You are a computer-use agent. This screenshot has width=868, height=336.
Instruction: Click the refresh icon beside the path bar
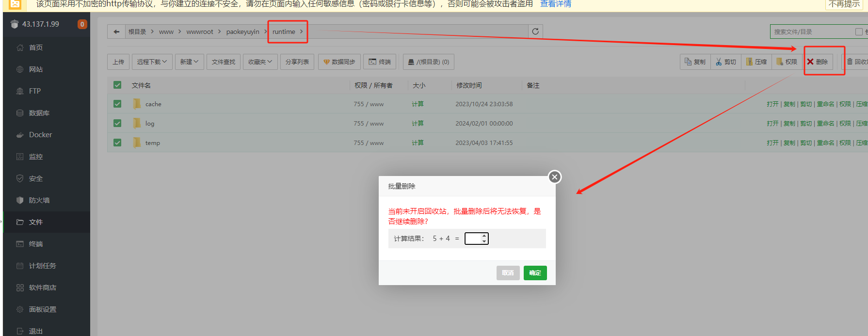tap(535, 32)
